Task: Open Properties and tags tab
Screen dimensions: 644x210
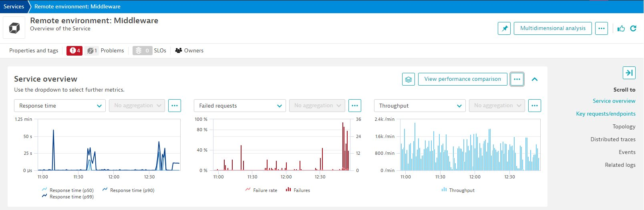Action: (34, 51)
